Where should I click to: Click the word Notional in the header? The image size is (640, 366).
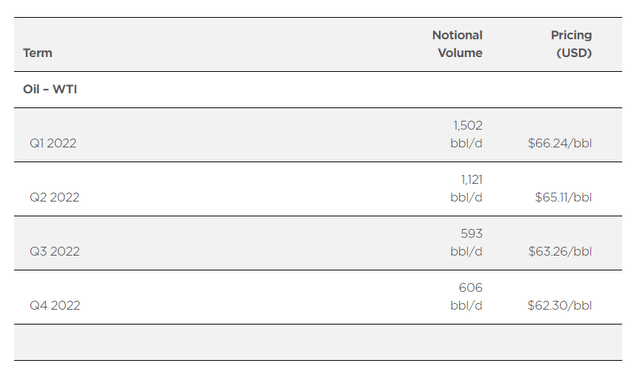(x=457, y=35)
